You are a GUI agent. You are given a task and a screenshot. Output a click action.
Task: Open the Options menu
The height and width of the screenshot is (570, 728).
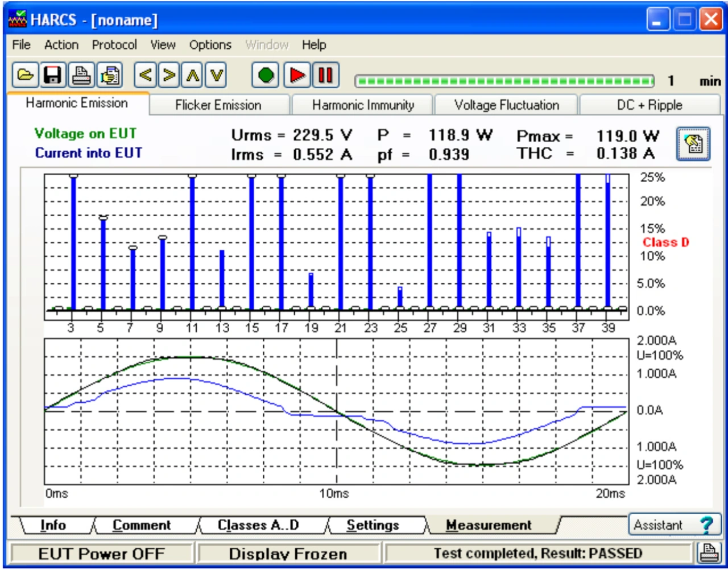(x=210, y=45)
